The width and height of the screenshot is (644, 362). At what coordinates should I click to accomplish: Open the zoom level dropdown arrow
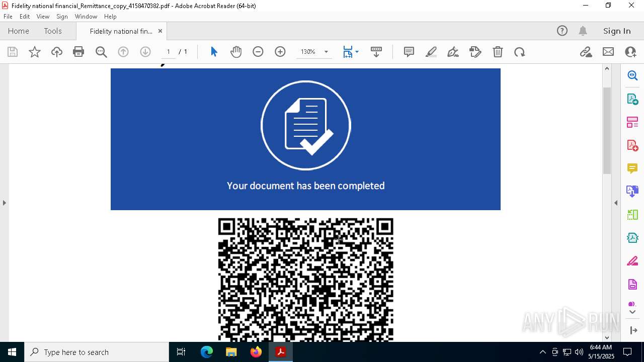tap(326, 52)
